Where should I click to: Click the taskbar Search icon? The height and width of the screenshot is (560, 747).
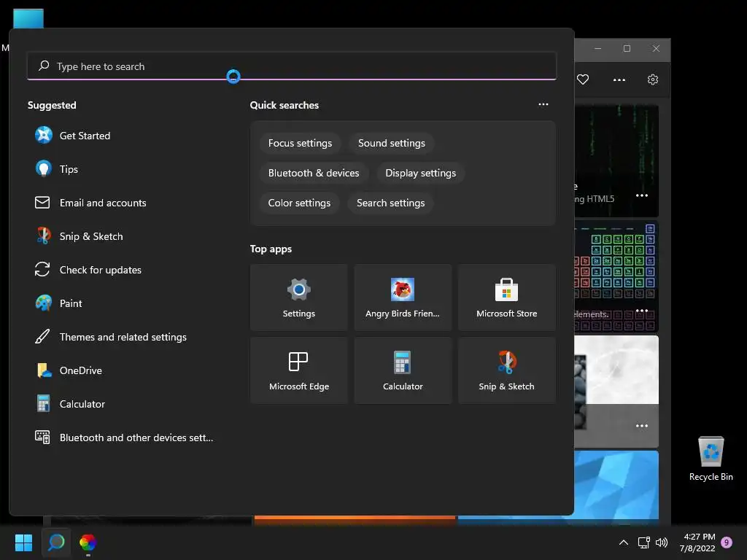[56, 542]
